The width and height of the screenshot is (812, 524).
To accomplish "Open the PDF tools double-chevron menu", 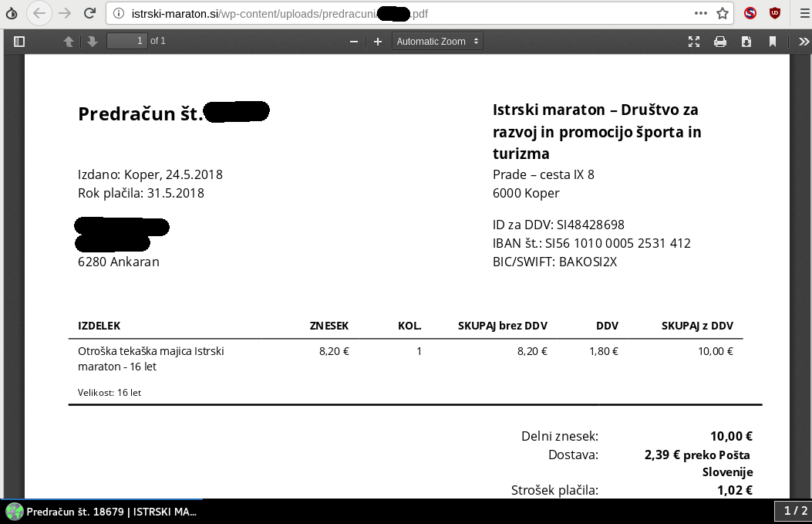I will click(804, 42).
